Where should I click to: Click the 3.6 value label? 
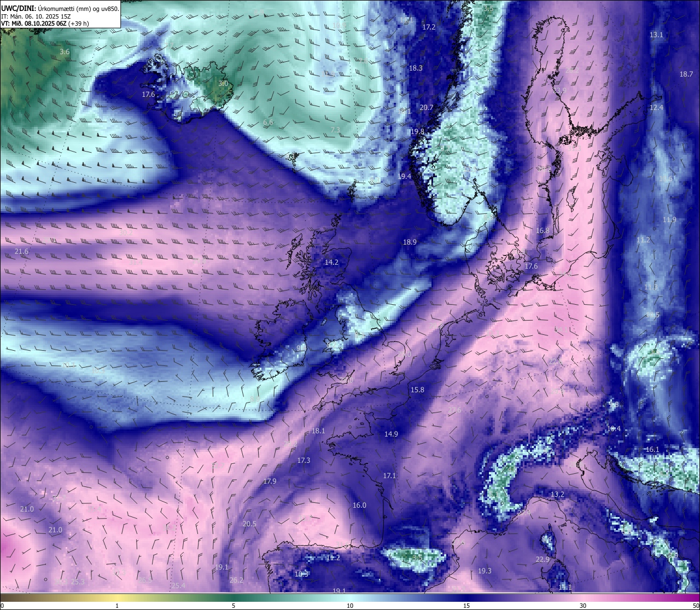(x=65, y=51)
